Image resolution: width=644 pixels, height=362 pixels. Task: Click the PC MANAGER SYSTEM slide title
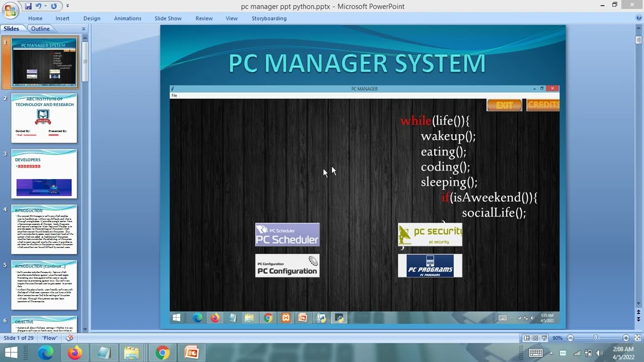357,63
